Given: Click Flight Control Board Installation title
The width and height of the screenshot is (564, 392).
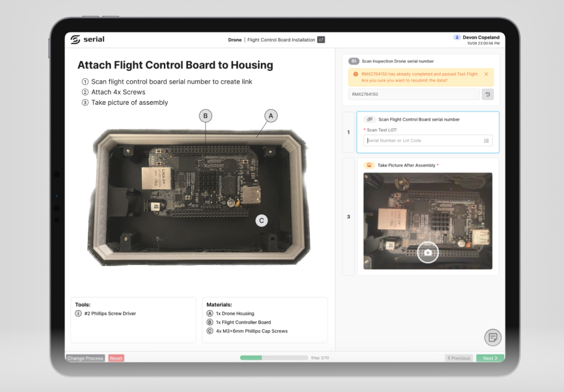Looking at the screenshot, I should [281, 40].
